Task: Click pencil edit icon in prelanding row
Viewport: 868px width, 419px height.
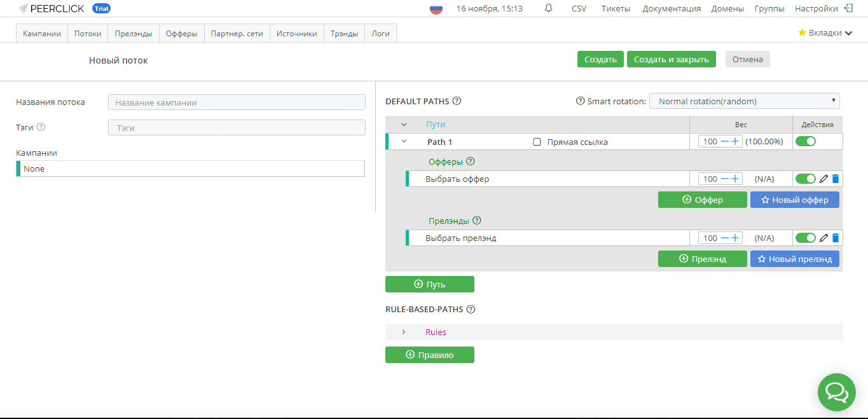Action: click(x=823, y=238)
